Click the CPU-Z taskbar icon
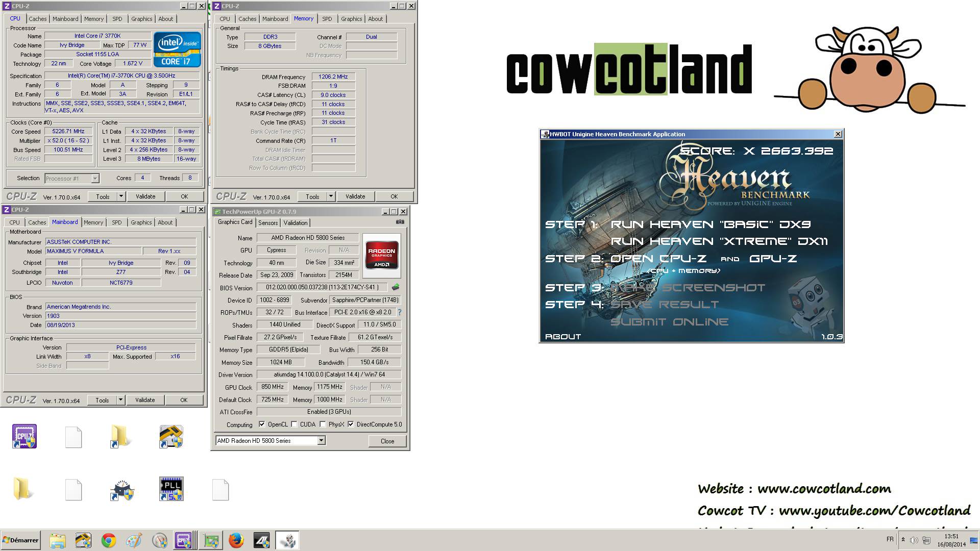This screenshot has width=980, height=551. click(x=183, y=540)
